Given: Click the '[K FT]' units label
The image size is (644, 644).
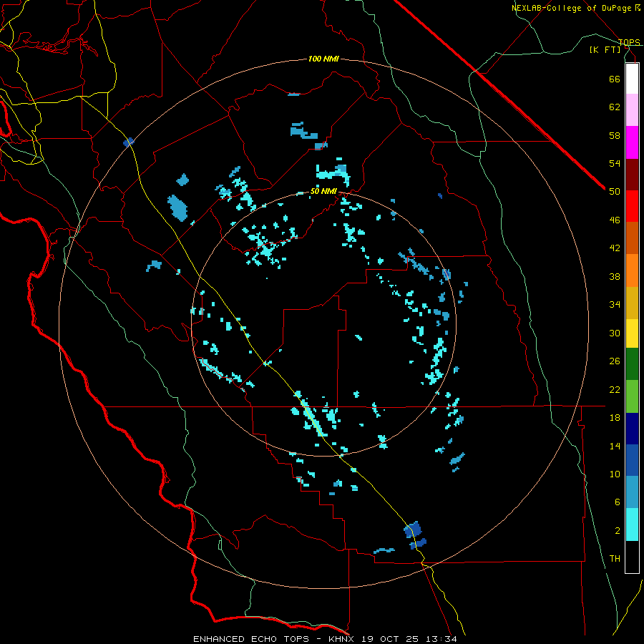Looking at the screenshot, I should [x=605, y=49].
